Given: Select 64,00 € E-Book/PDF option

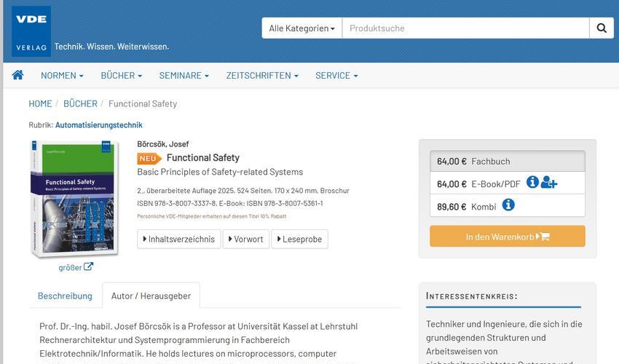Looking at the screenshot, I should point(508,183).
